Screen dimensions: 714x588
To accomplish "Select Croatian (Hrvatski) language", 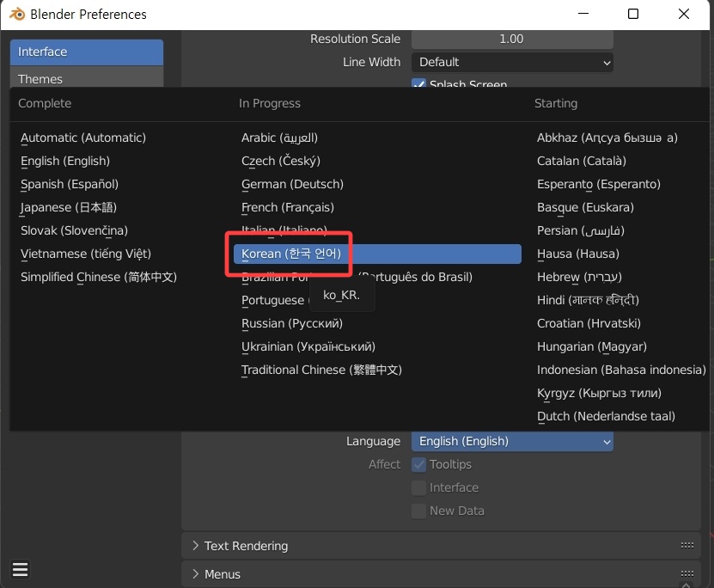I will click(x=589, y=323).
